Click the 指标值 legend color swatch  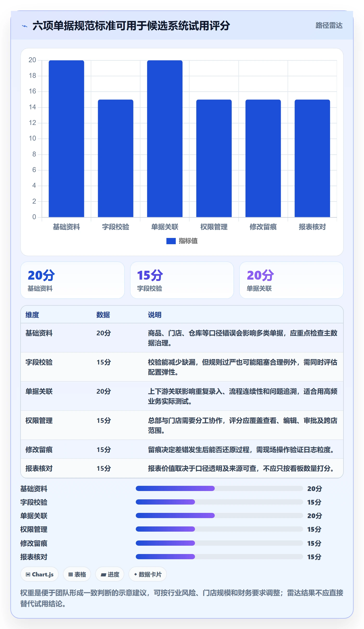click(171, 241)
